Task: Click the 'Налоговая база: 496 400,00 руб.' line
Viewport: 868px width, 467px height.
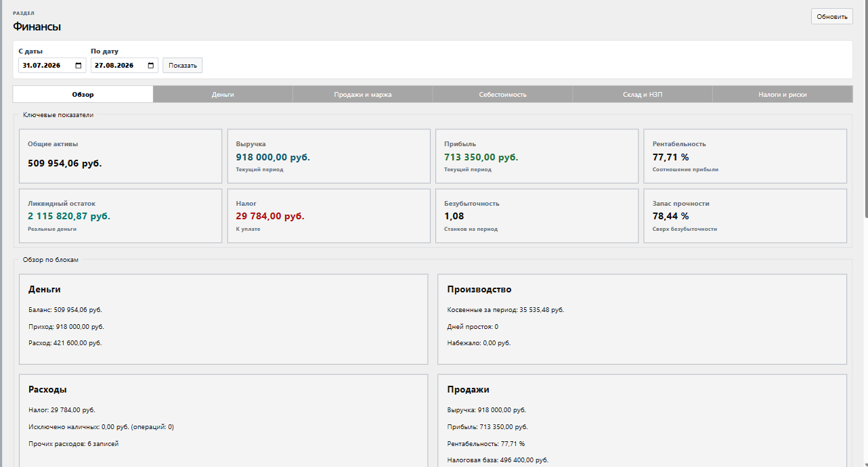Action: (498, 460)
